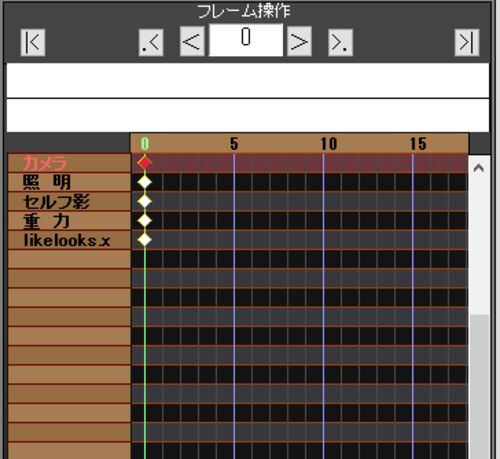This screenshot has height=459, width=500.
Task: Select the likelooks.x keyframe diamond
Action: point(145,240)
